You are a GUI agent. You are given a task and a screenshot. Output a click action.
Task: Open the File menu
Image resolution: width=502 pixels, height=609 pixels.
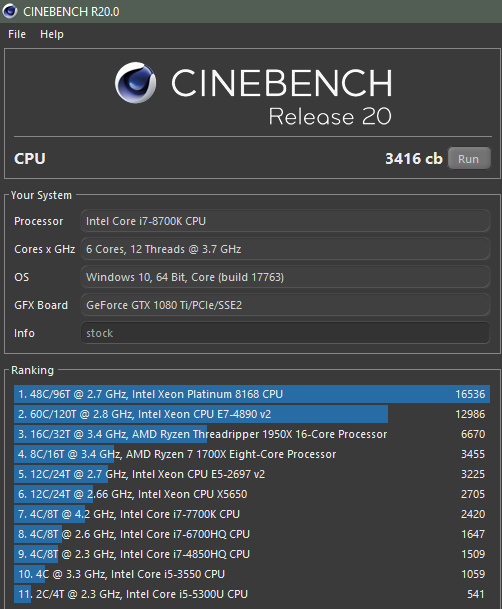(x=17, y=34)
